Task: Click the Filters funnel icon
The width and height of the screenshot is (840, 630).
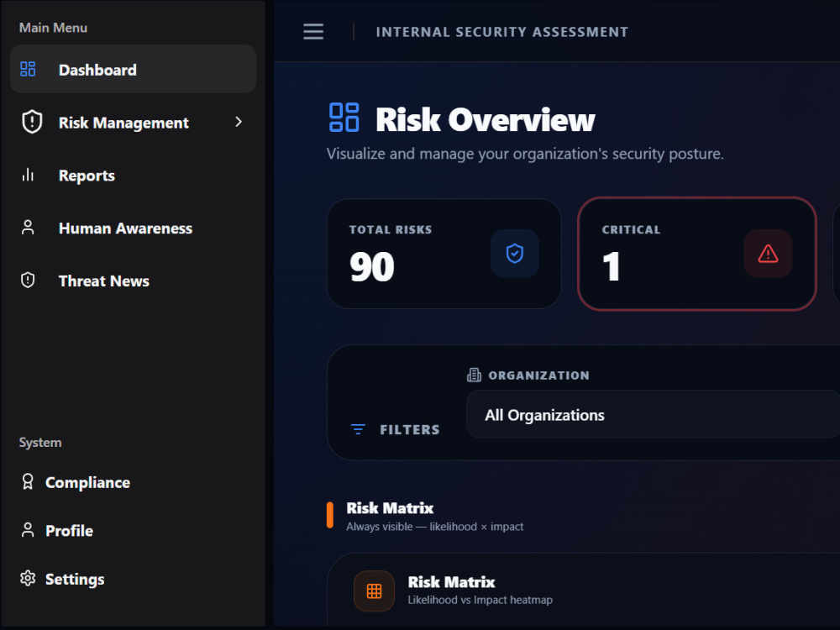Action: click(358, 429)
